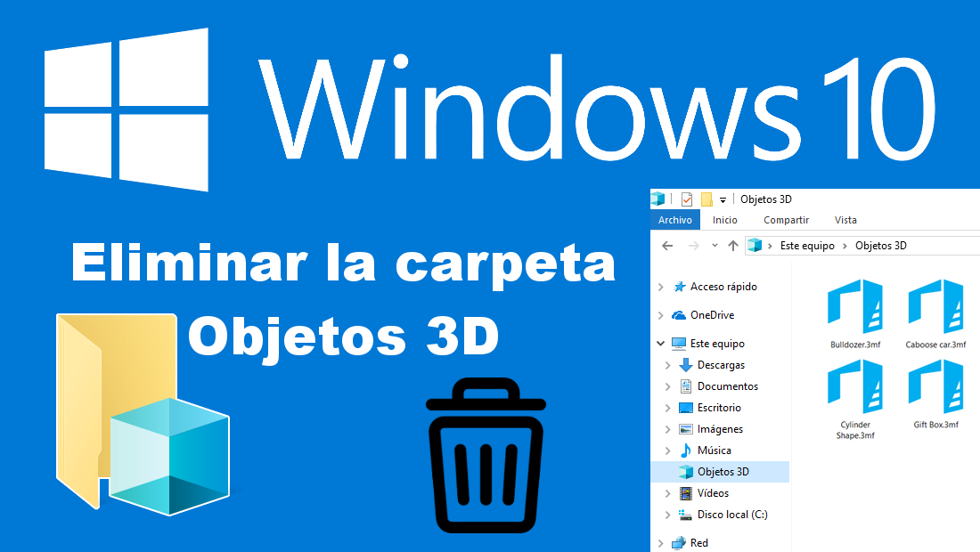
Task: Open Música in navigation pane
Action: point(714,451)
